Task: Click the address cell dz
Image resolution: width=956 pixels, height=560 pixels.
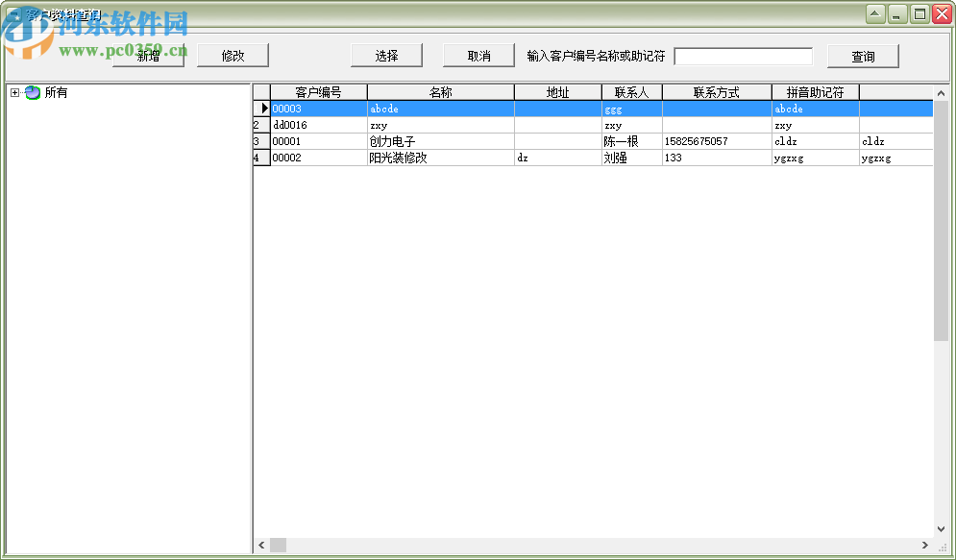Action: coord(558,158)
